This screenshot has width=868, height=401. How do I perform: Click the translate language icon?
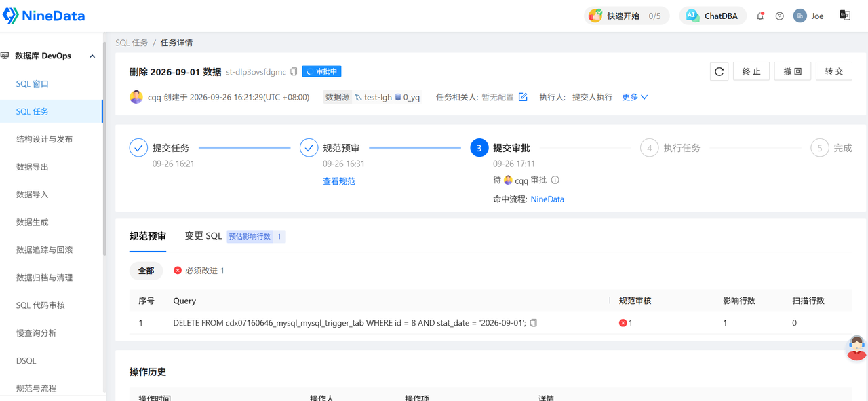click(x=845, y=16)
